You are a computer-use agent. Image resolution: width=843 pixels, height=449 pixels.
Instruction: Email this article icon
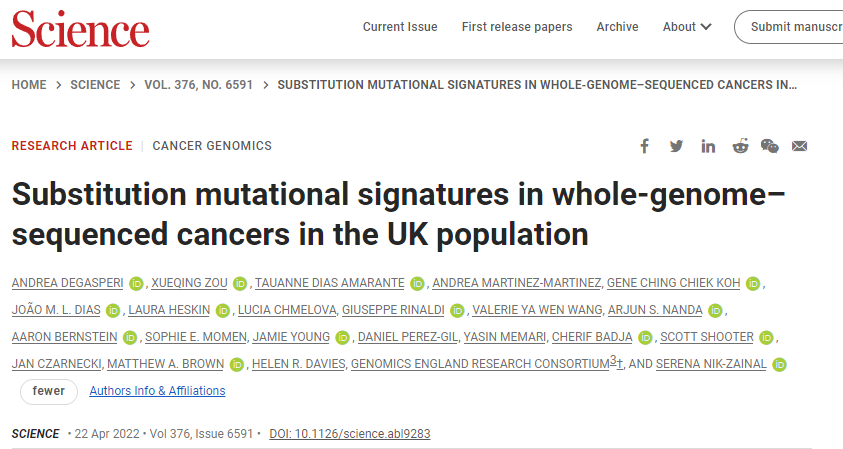pos(799,146)
